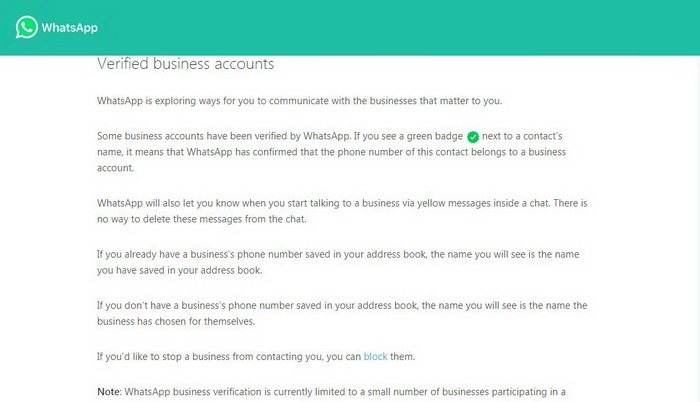Open the blue 'block' link
Image resolution: width=700 pixels, height=402 pixels.
(375, 356)
